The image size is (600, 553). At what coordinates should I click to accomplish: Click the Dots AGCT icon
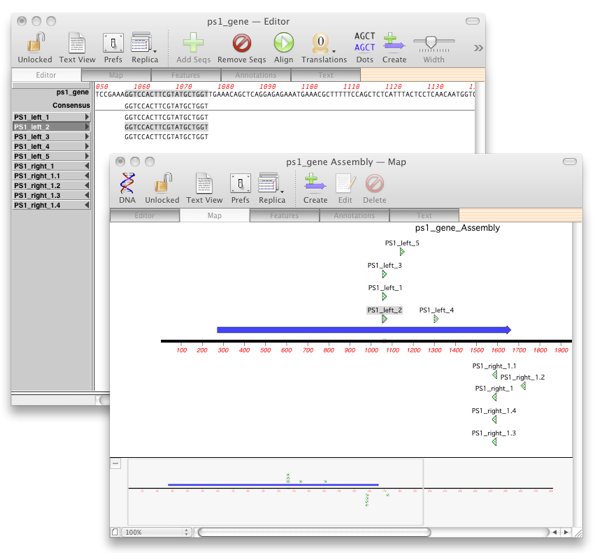pos(365,42)
